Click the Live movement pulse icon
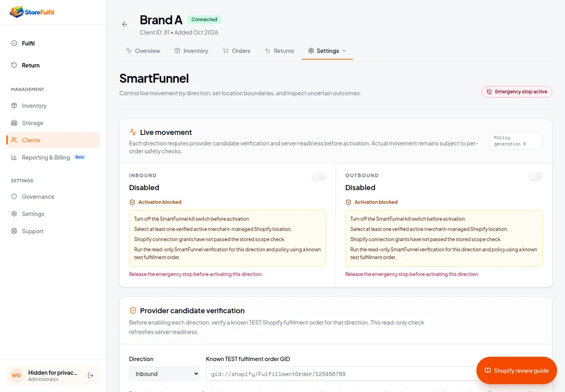 133,132
